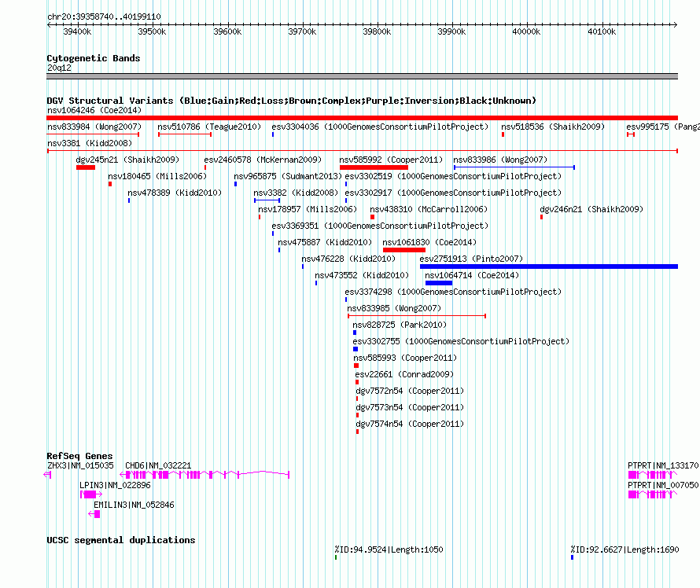Open nsv476228 (Kidd2010) variant
700x588 pixels.
pyautogui.click(x=348, y=259)
